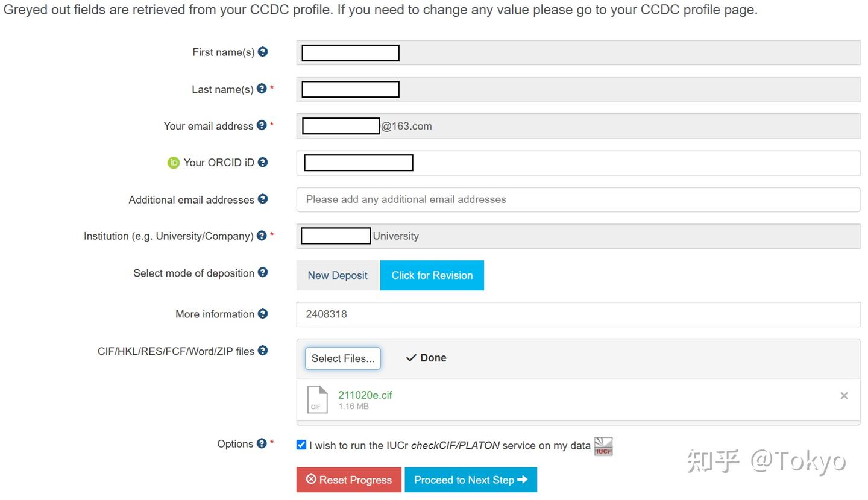Open help icon next to Your email address
The height and width of the screenshot is (500, 868).
pos(262,125)
